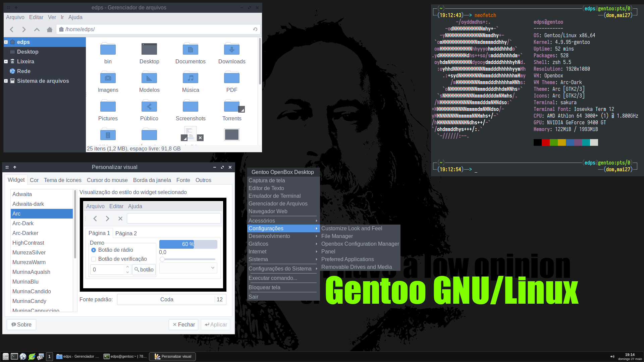This screenshot has height=362, width=644.
Task: Click the botão search button
Action: pyautogui.click(x=144, y=270)
